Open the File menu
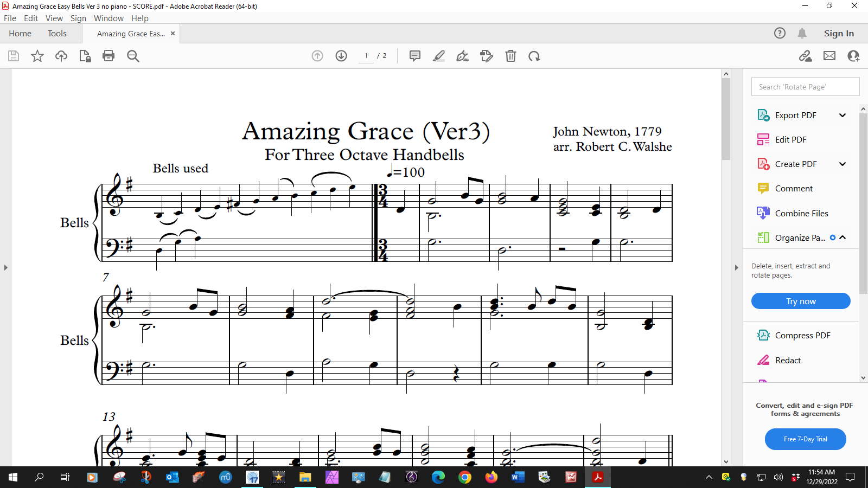The width and height of the screenshot is (868, 488). 10,18
